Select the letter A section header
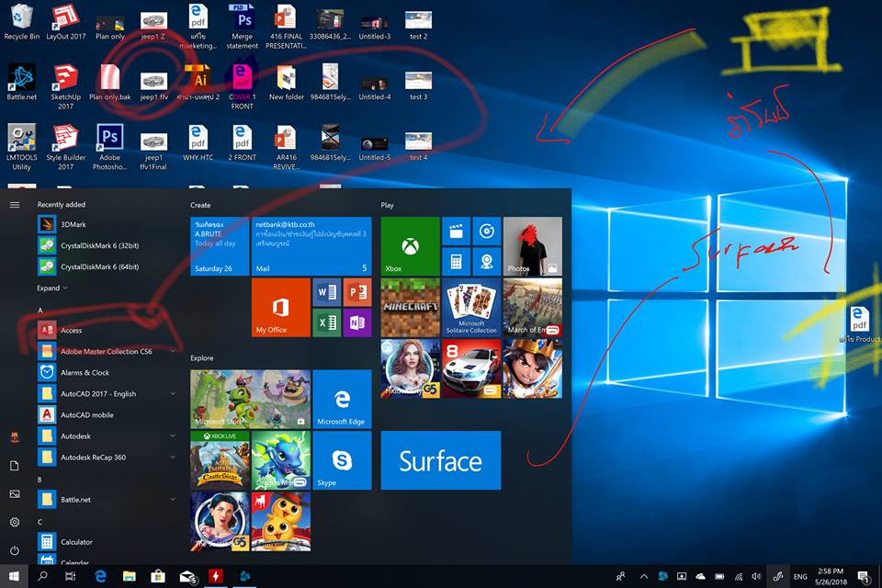 pyautogui.click(x=40, y=310)
